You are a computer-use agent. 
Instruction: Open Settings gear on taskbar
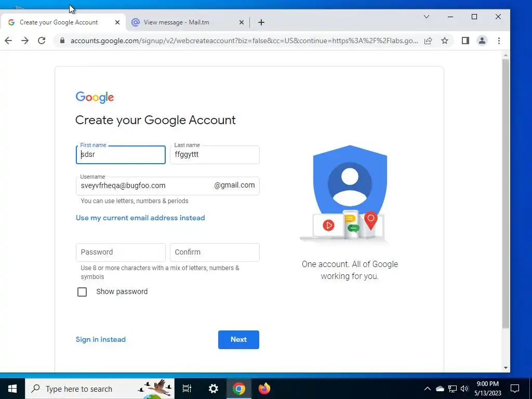[213, 389]
